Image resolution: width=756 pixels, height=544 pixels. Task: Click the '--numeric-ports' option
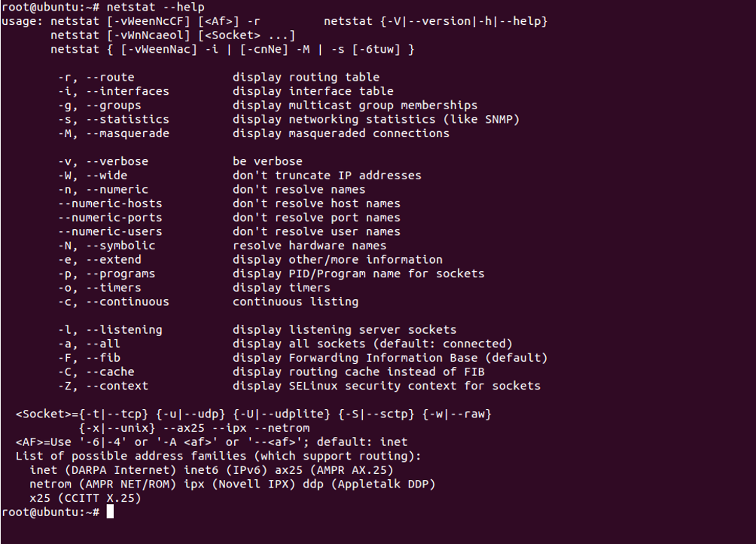[111, 218]
